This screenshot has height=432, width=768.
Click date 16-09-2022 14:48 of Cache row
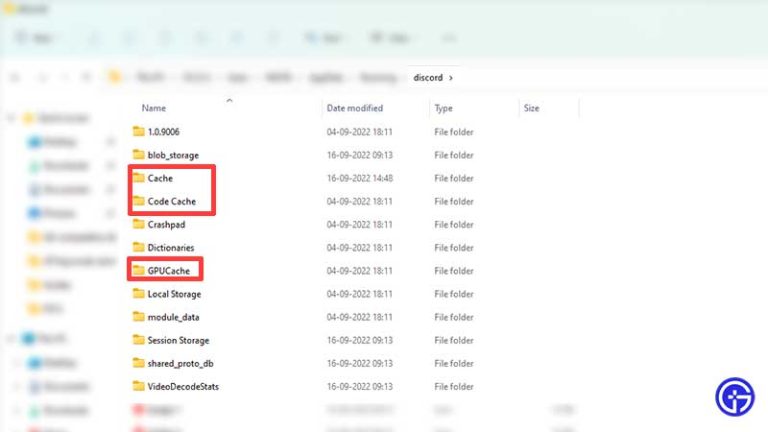(x=360, y=178)
